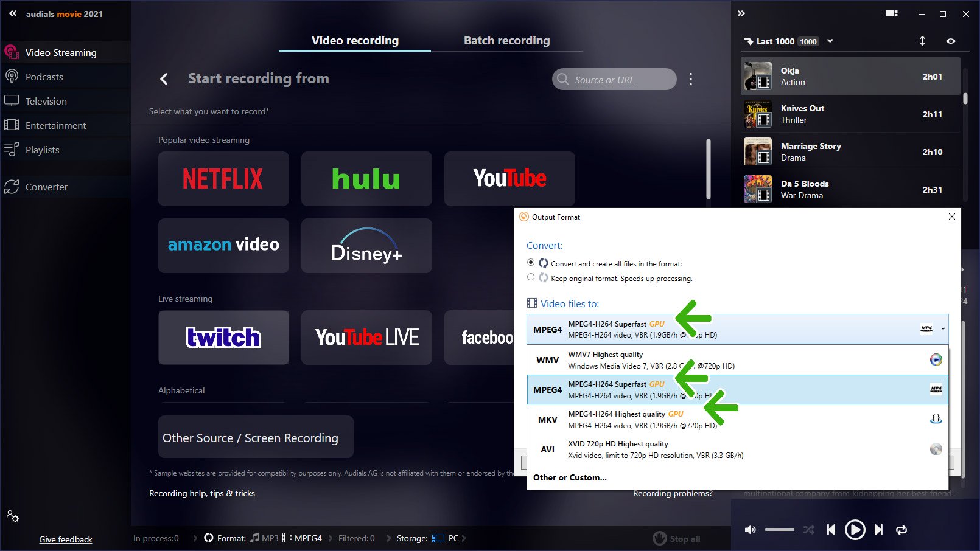980x551 pixels.
Task: Select 'Keep original format' radio option
Action: point(531,277)
